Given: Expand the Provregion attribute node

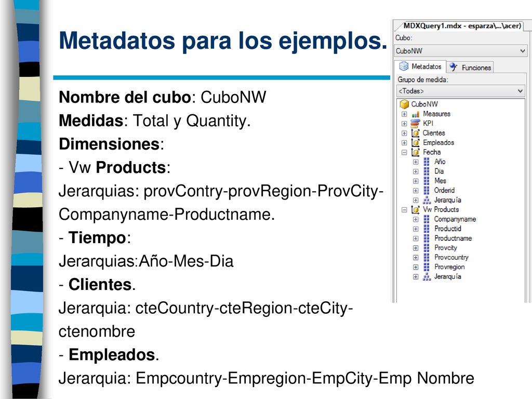Looking at the screenshot, I should 416,268.
